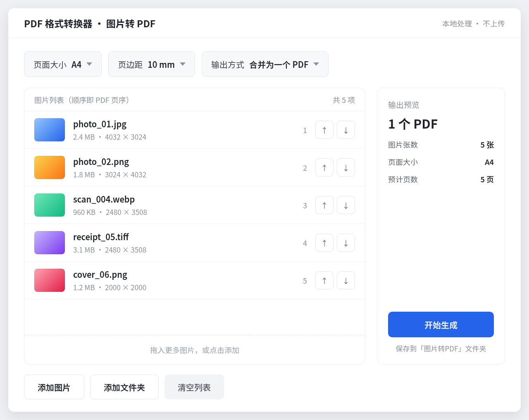Click the 1.2 MB • 2000 × 2000 details
This screenshot has width=529, height=420.
(x=110, y=287)
